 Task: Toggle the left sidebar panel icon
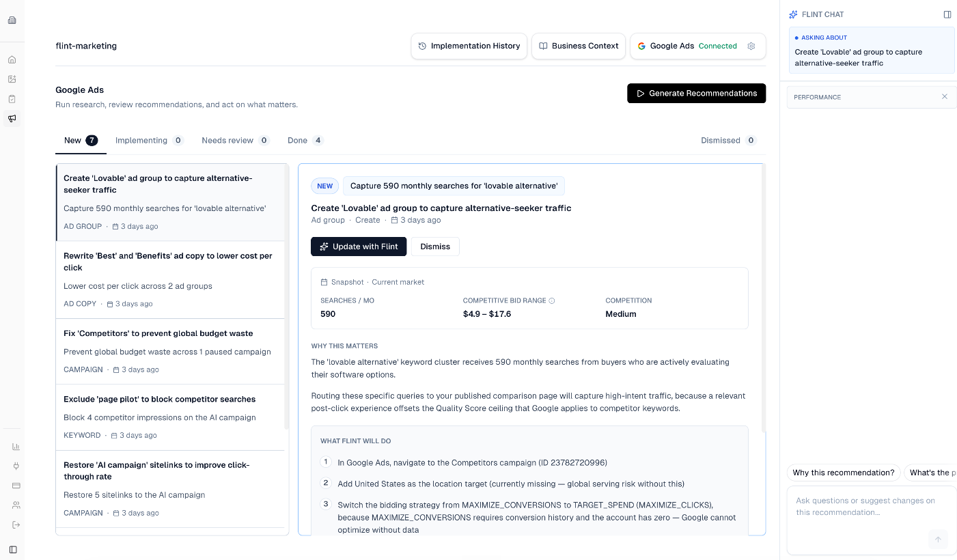[12, 549]
